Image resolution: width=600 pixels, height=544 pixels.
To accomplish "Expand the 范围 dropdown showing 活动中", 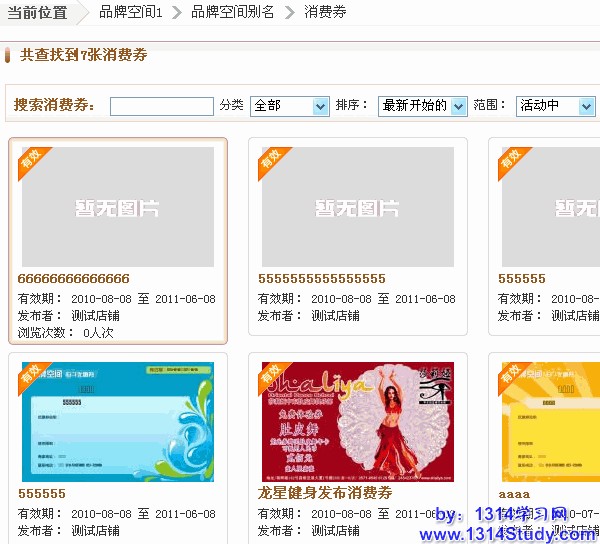I will [556, 106].
